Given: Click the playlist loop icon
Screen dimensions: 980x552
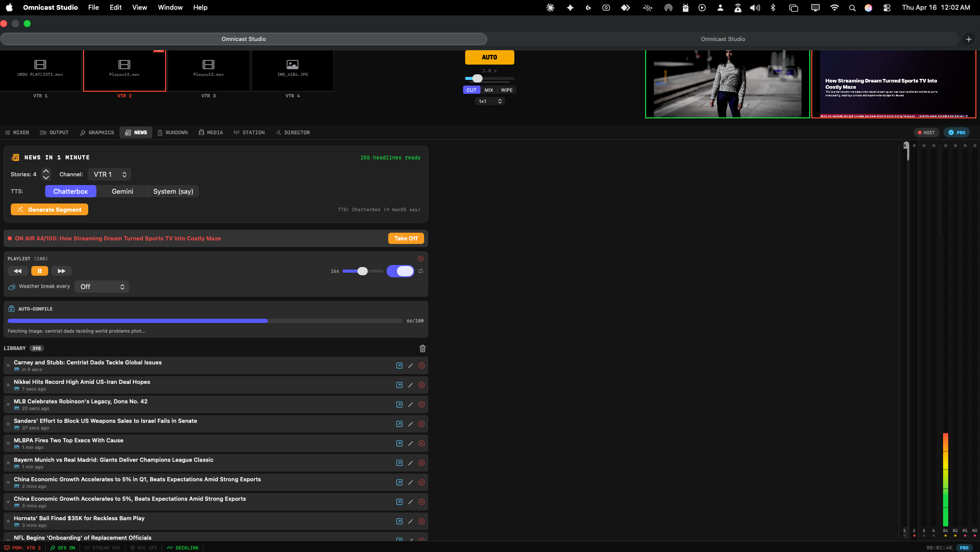Looking at the screenshot, I should pyautogui.click(x=421, y=271).
